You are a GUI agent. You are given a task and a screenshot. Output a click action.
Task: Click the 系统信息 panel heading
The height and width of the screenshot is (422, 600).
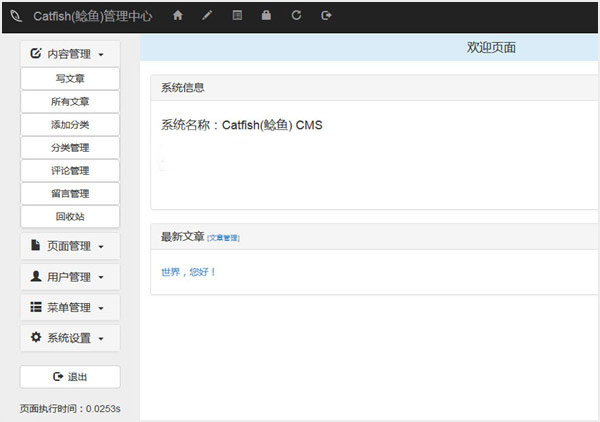coord(374,88)
